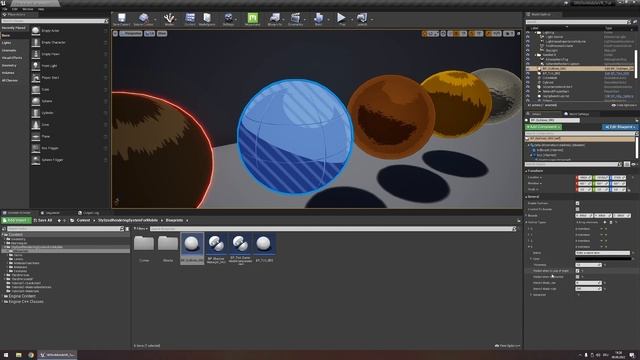Click the Thickness value field
This screenshot has width=640, height=360.
[x=588, y=265]
